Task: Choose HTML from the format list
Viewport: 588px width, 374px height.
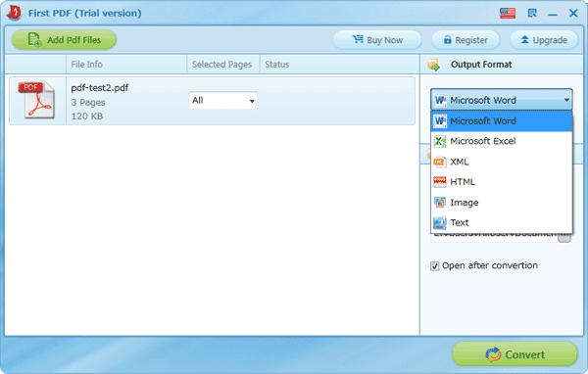Action: pos(502,182)
